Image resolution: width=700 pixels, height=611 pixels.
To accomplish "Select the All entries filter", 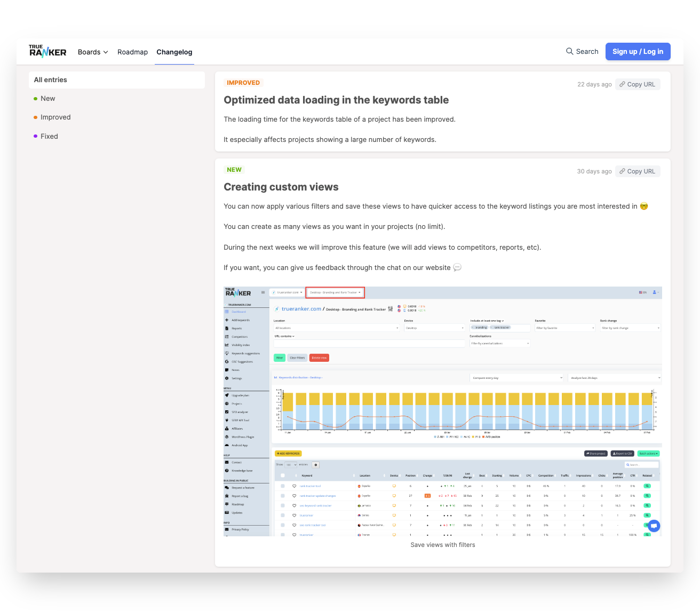I will 117,80.
